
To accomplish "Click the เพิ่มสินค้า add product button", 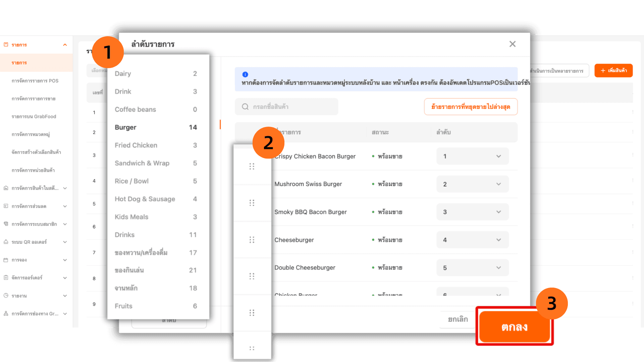I will (613, 71).
